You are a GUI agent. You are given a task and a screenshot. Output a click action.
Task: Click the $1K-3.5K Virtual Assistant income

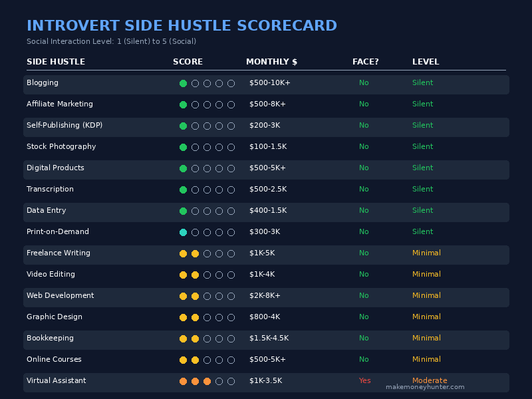265,380
